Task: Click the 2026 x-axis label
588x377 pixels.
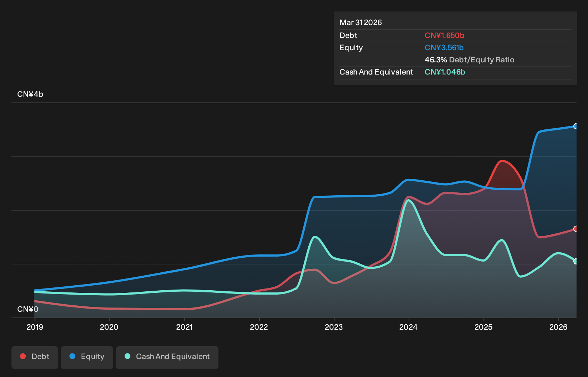Action: click(558, 327)
